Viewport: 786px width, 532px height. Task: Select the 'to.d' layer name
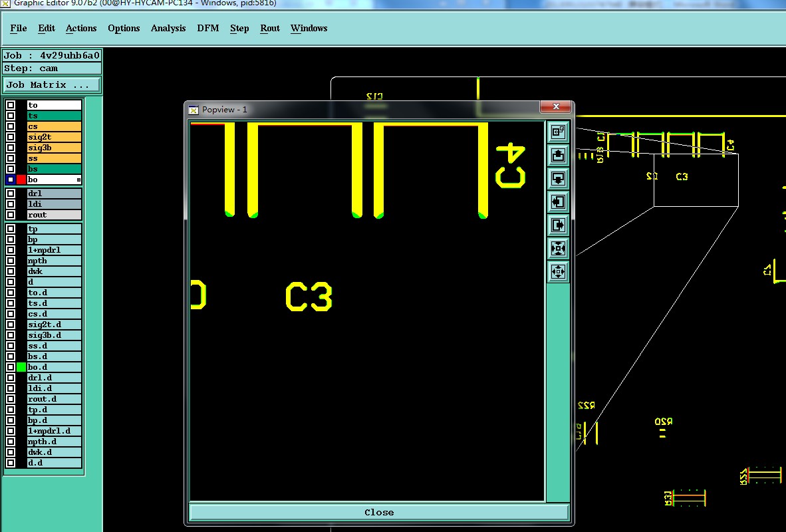(54, 293)
